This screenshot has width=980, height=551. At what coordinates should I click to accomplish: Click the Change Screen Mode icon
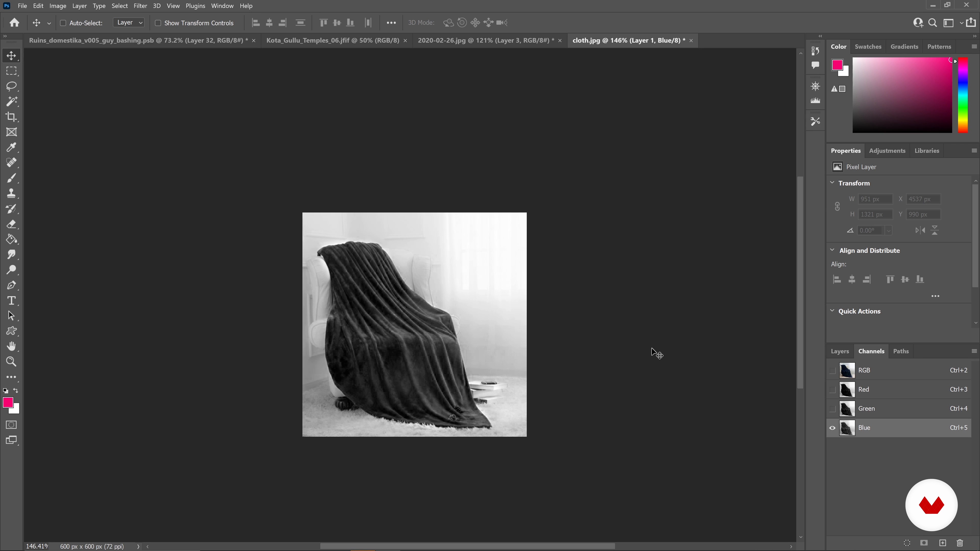click(11, 440)
